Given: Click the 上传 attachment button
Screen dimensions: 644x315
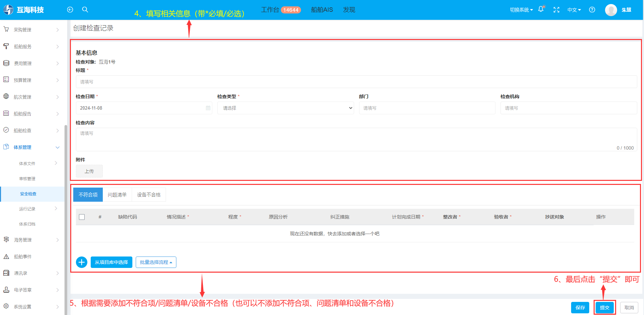Looking at the screenshot, I should point(89,171).
